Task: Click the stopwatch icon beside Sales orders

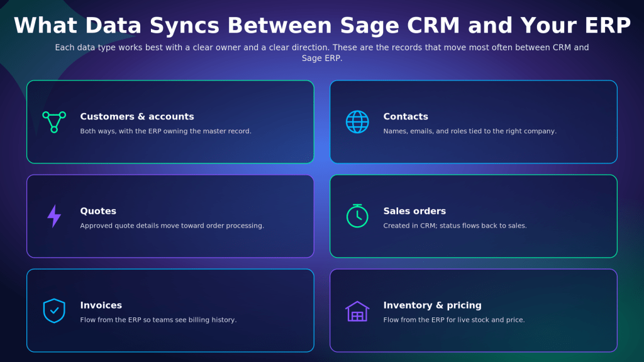Action: pos(357,216)
